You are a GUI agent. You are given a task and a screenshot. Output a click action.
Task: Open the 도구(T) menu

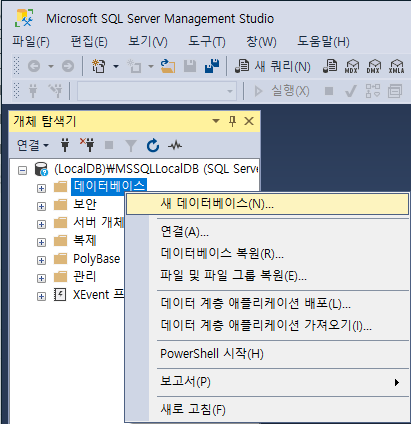[x=207, y=42]
